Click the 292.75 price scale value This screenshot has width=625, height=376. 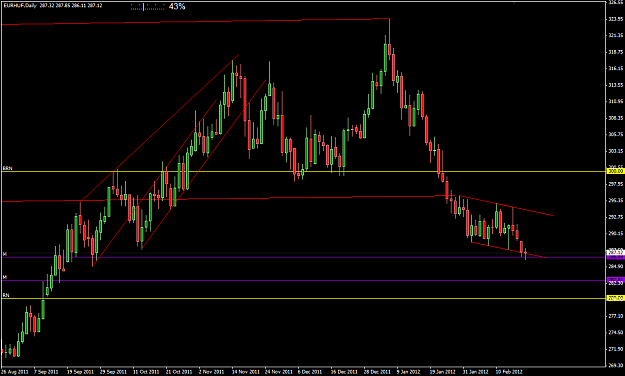pyautogui.click(x=616, y=217)
